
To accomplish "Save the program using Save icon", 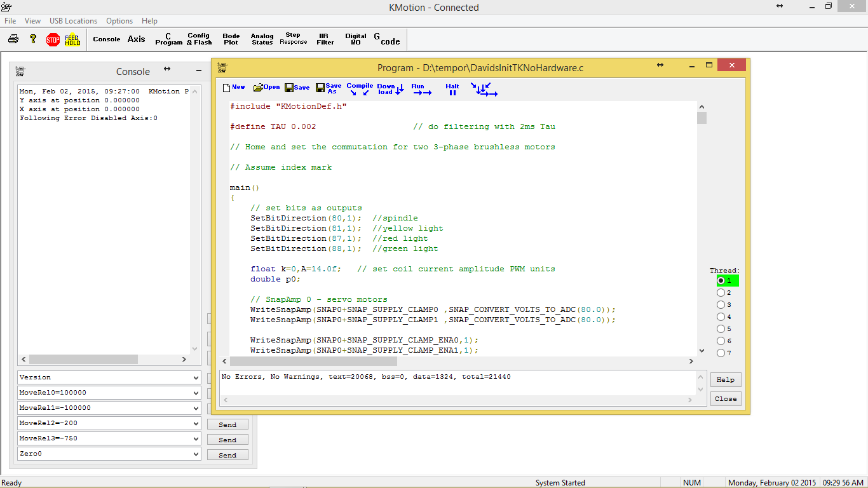I will click(297, 88).
